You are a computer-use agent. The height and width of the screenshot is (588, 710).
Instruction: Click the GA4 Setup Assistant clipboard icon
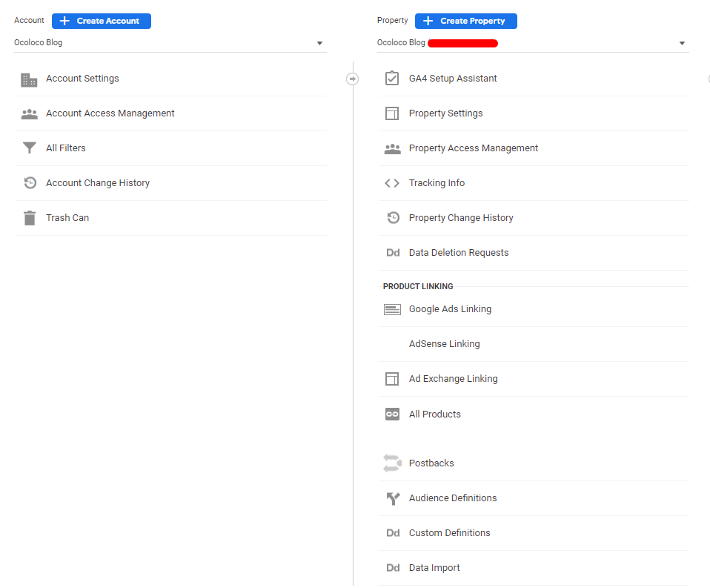pyautogui.click(x=391, y=78)
